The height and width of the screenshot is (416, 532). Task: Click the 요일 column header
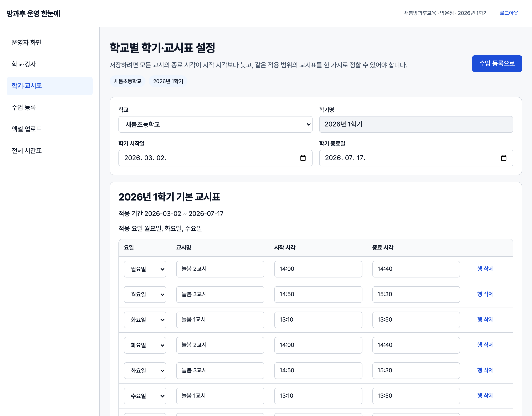pos(129,248)
